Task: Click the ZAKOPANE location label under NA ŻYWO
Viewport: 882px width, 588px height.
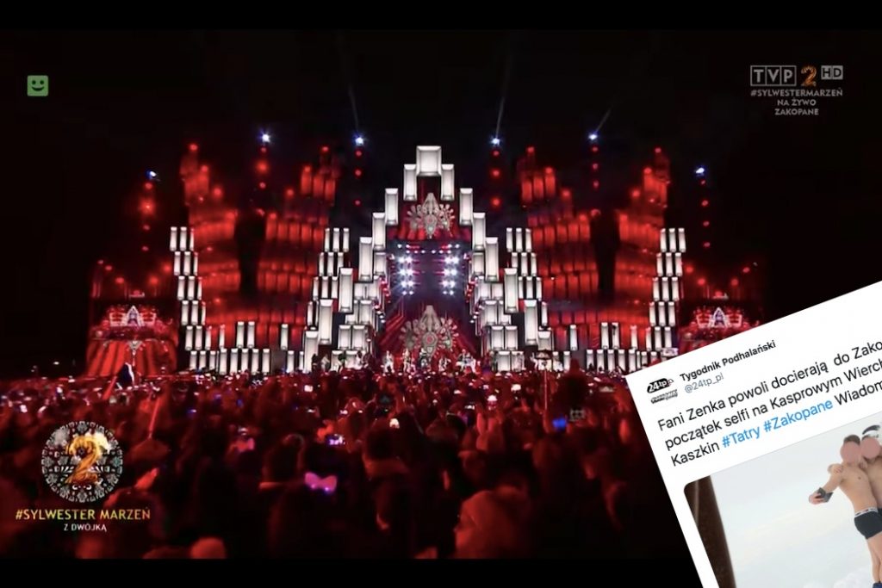Action: (796, 111)
